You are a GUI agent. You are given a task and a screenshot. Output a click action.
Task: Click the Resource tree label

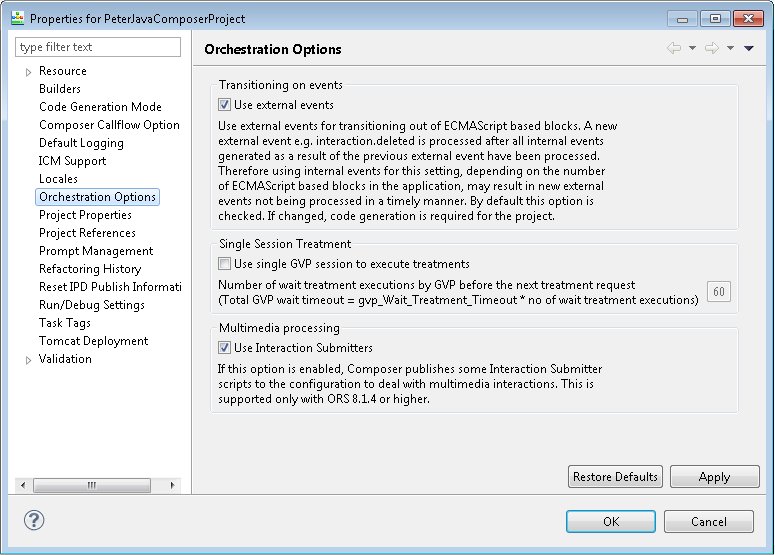click(x=63, y=71)
